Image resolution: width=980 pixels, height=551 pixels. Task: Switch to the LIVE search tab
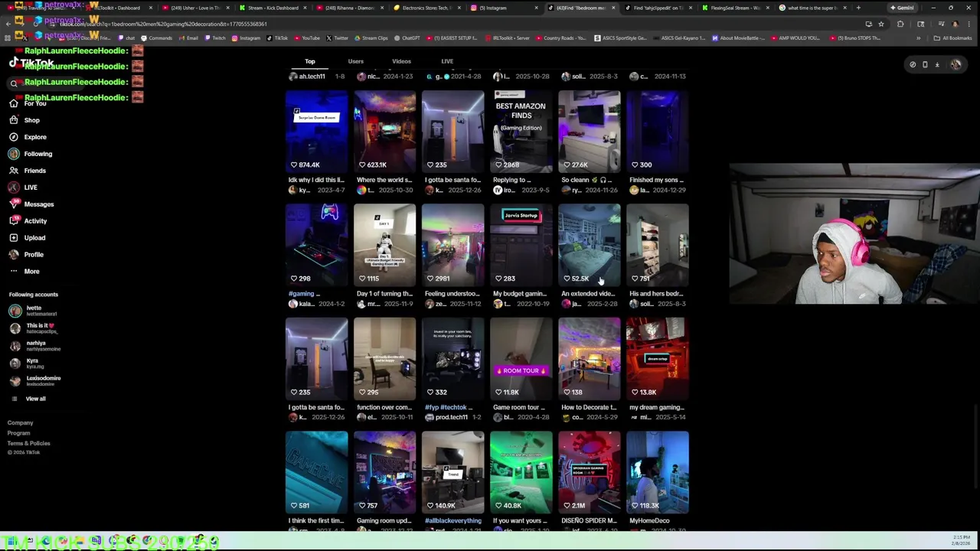[447, 61]
